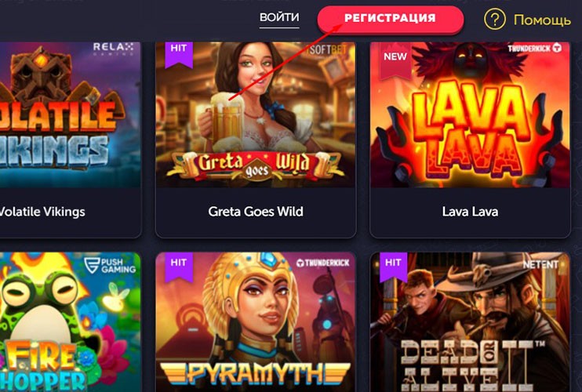Click the Relax Gaming logo on Volatile Vikings
The image size is (582, 392).
(x=113, y=48)
